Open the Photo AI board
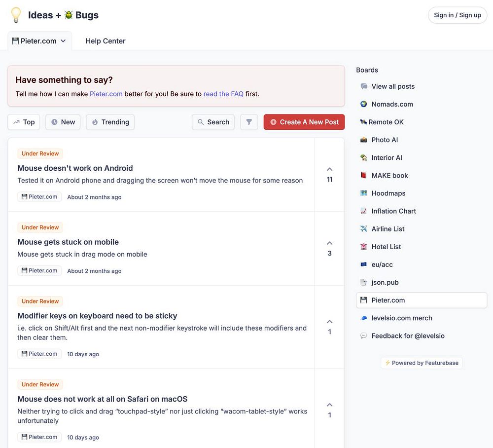This screenshot has height=448, width=493. pos(385,140)
